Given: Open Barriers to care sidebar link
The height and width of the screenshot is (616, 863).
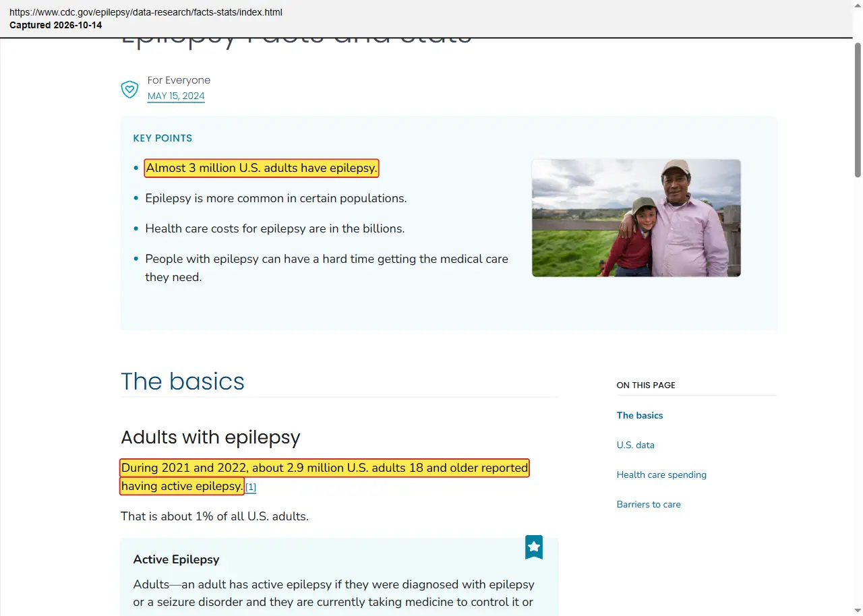Looking at the screenshot, I should pos(649,504).
